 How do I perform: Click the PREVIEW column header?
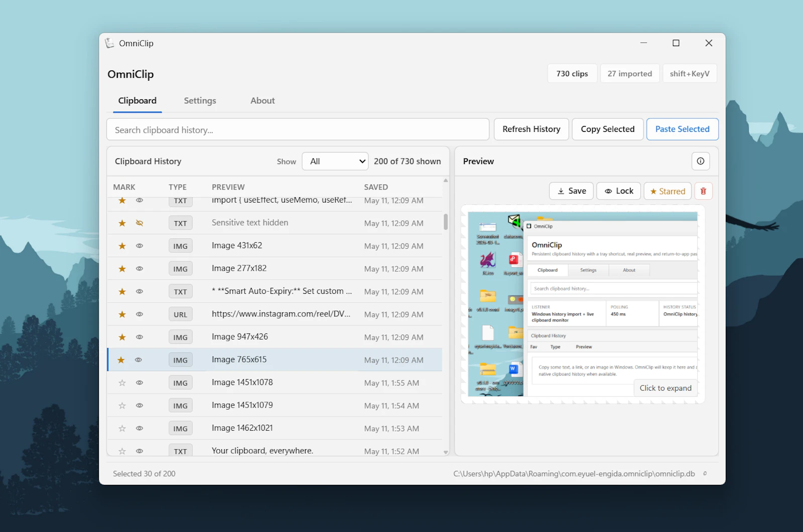point(228,187)
